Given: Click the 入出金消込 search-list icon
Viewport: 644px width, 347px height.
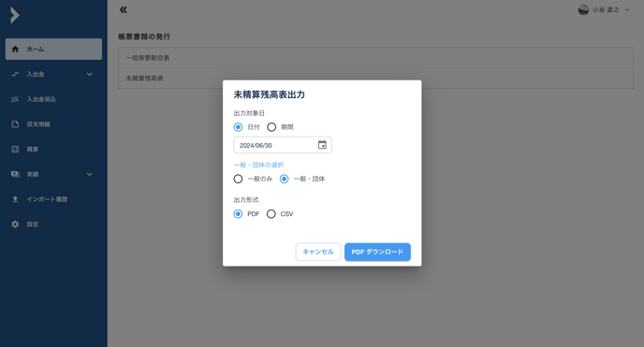Looking at the screenshot, I should click(x=15, y=99).
